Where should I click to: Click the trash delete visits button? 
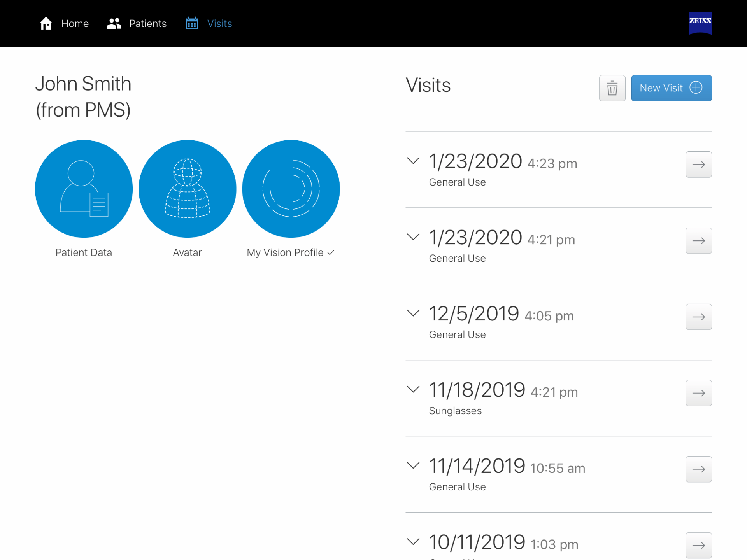coord(612,88)
